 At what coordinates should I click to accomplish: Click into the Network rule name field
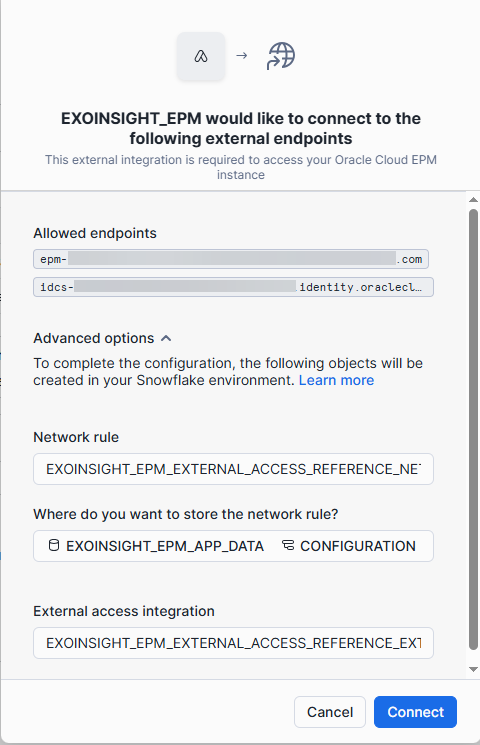[x=233, y=469]
